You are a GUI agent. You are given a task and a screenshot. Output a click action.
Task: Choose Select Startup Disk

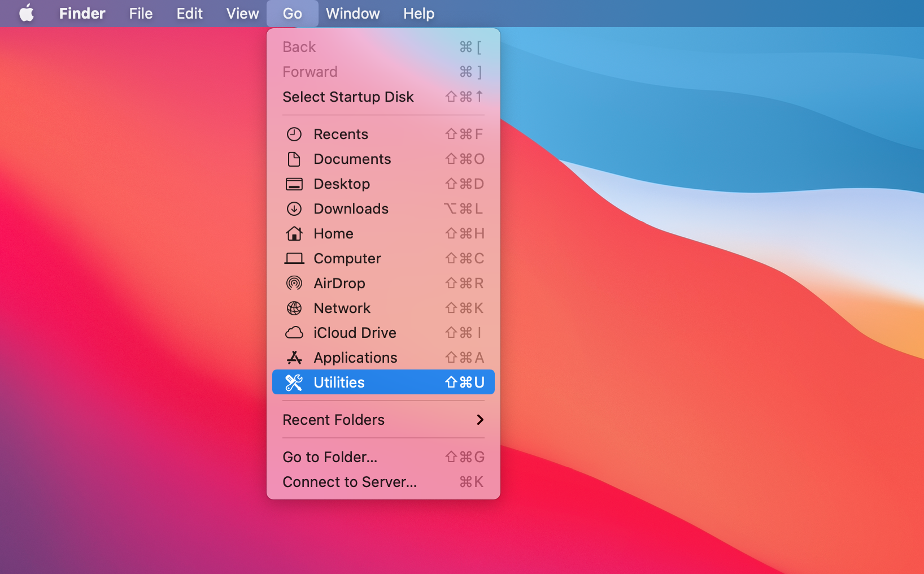click(x=383, y=97)
